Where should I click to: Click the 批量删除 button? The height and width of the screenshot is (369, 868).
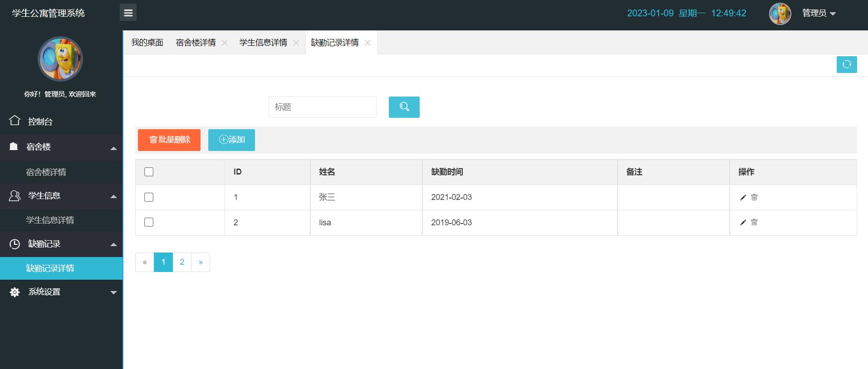(169, 140)
